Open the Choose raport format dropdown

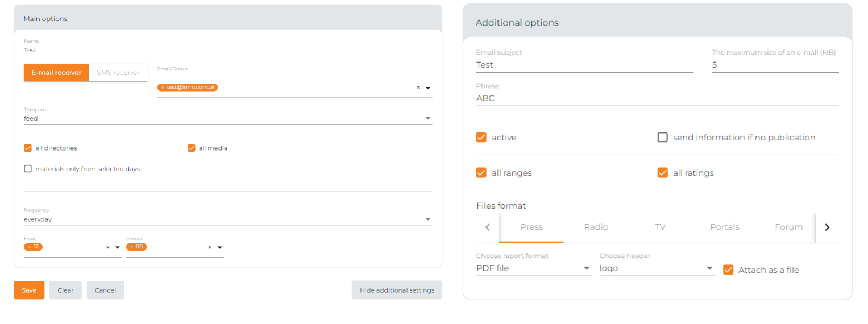[x=534, y=268]
